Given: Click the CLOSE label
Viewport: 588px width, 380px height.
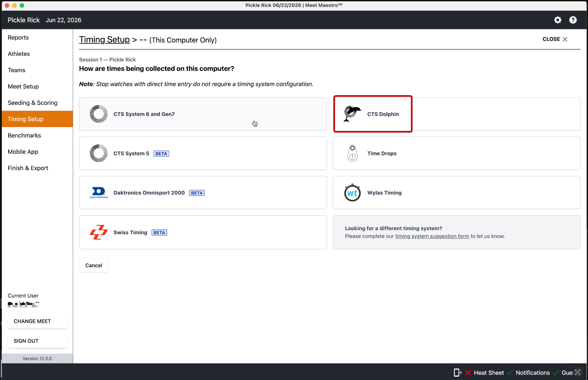Looking at the screenshot, I should pyautogui.click(x=551, y=39).
